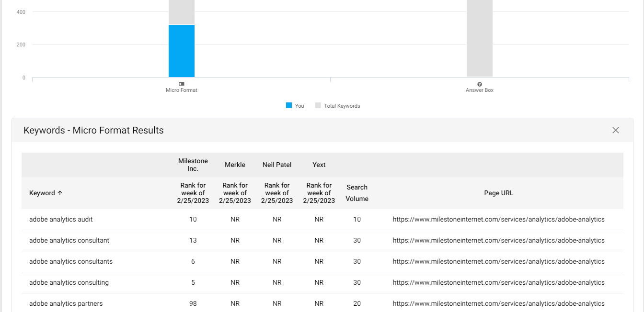The height and width of the screenshot is (312, 644).
Task: Click Neil Patel NR cell for adobe analytics partners
Action: 277,303
